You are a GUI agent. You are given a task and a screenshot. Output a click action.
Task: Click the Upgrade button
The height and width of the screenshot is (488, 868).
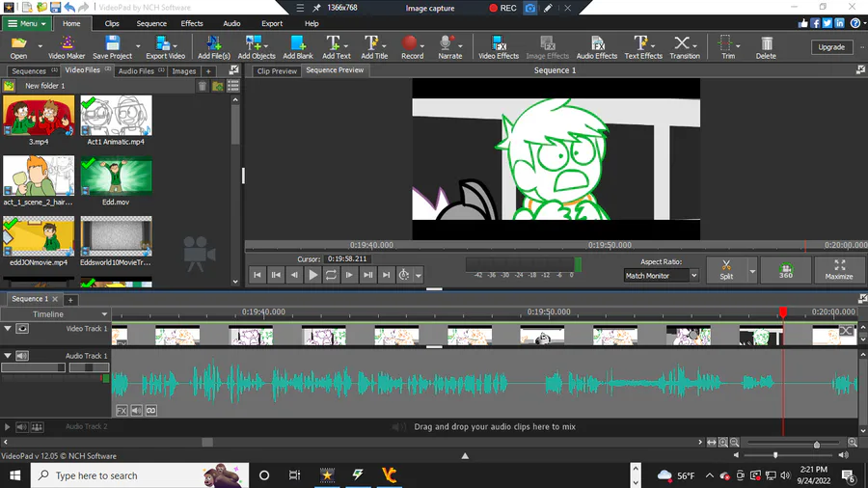831,47
